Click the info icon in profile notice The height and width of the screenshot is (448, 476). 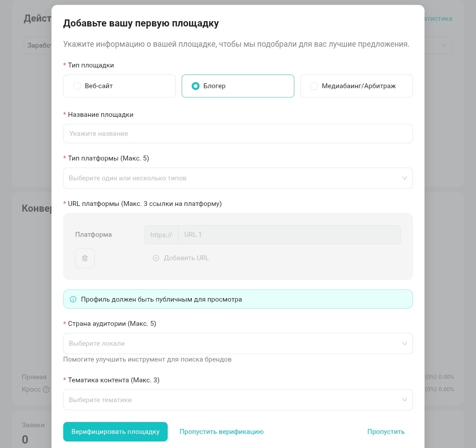73,299
